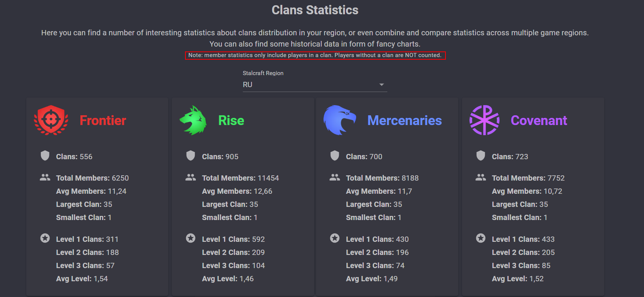Click the Stalcraft Region field label
This screenshot has height=297, width=644.
pos(263,73)
